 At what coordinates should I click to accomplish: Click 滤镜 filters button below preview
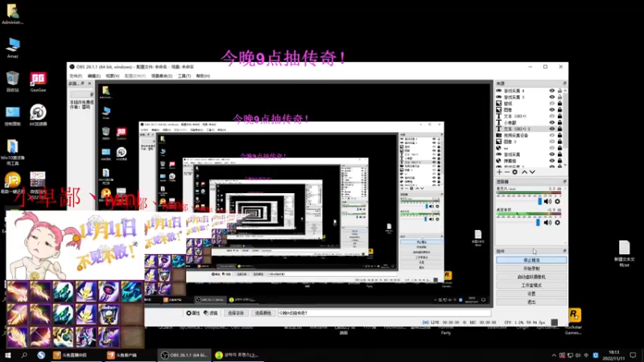[x=211, y=313]
